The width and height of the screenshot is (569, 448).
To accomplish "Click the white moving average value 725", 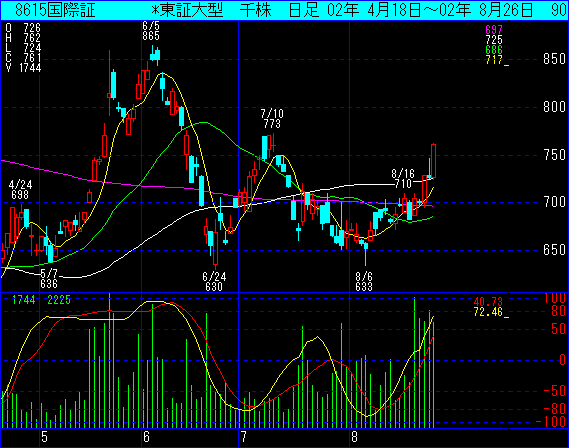I will tap(494, 40).
